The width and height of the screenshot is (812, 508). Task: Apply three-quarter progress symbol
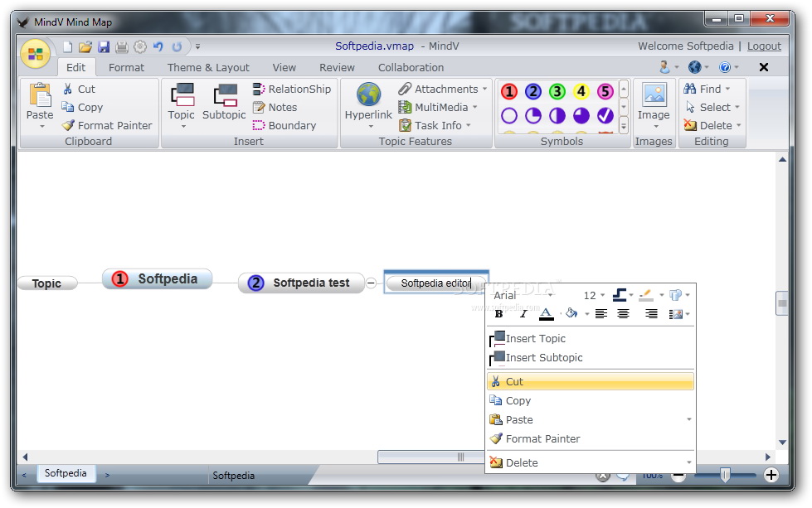581,115
